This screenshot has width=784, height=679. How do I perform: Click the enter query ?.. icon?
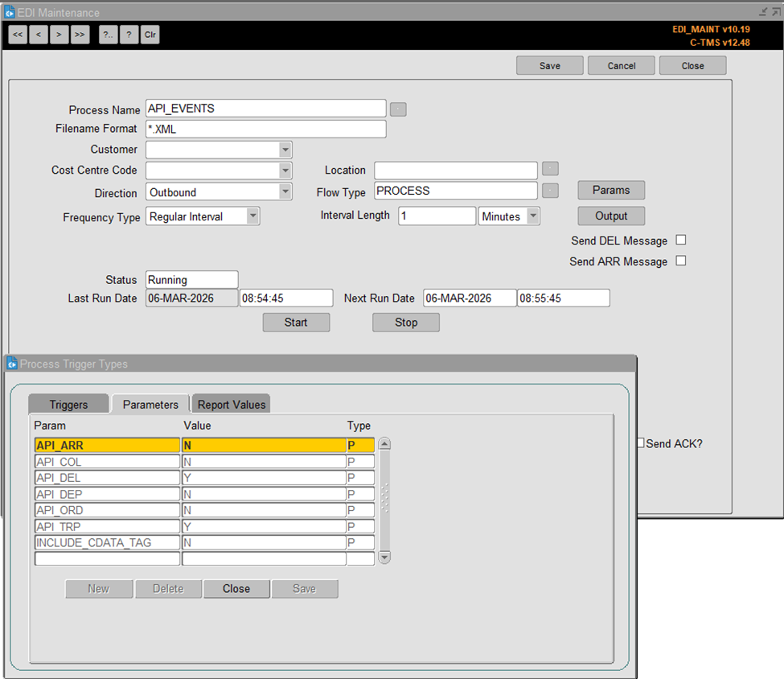[x=108, y=34]
